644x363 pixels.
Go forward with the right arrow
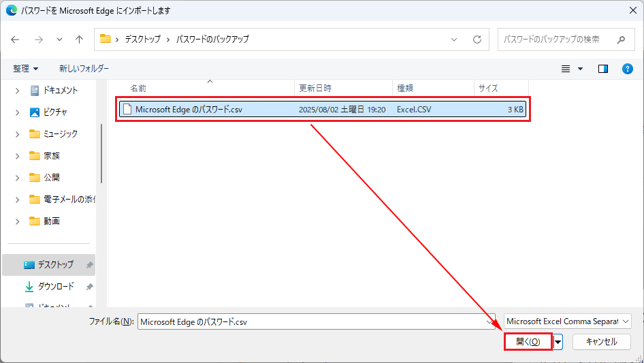point(39,40)
